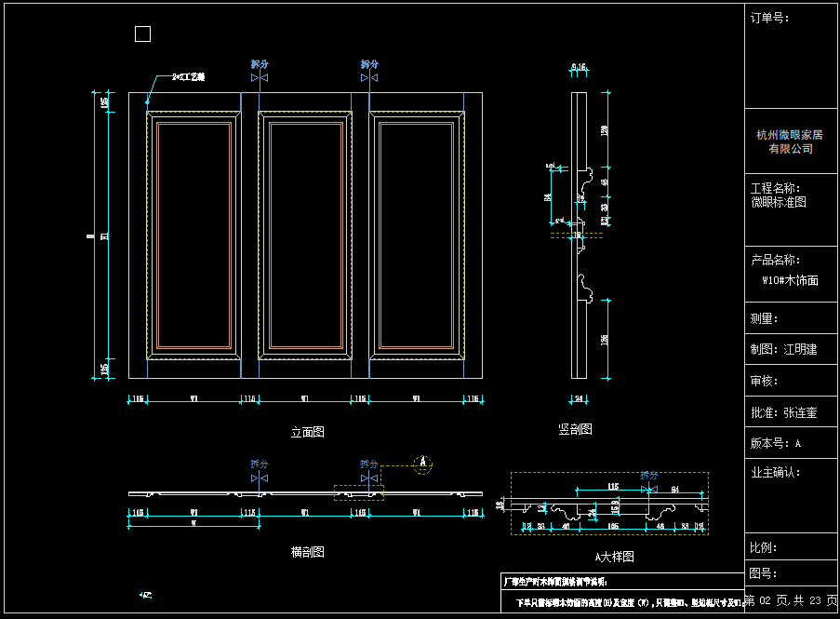Image resolution: width=840 pixels, height=619 pixels.
Task: Click the 立面图 view title
Action: (307, 432)
